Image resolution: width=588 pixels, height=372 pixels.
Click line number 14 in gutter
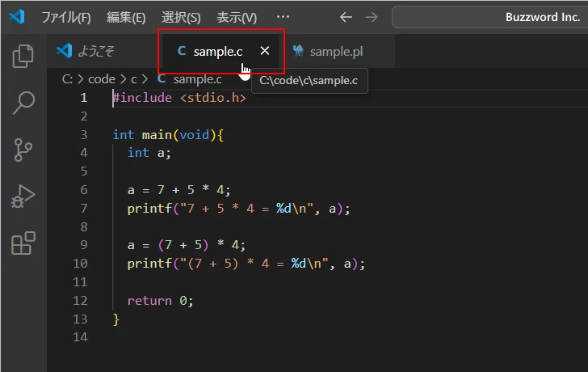[x=80, y=336]
